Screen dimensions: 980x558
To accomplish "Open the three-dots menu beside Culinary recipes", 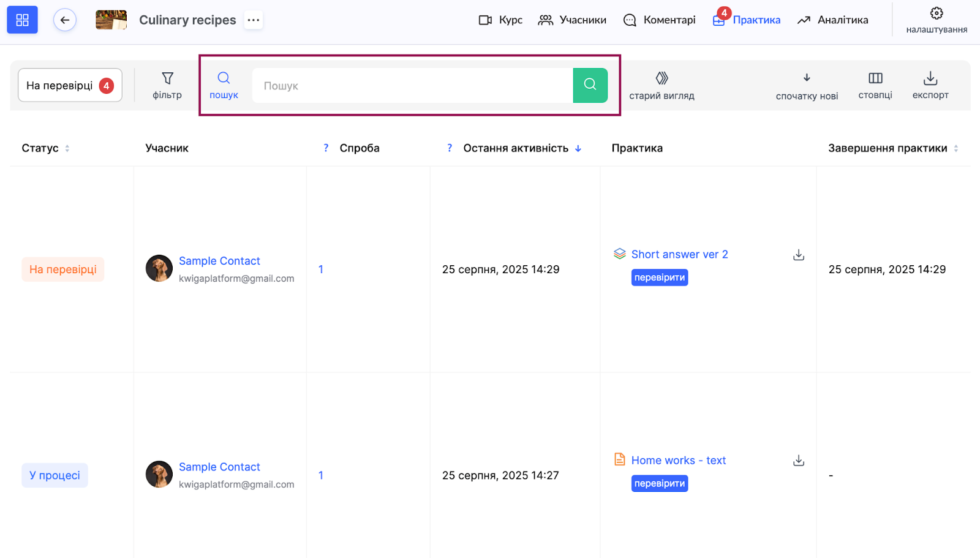I will [x=253, y=20].
